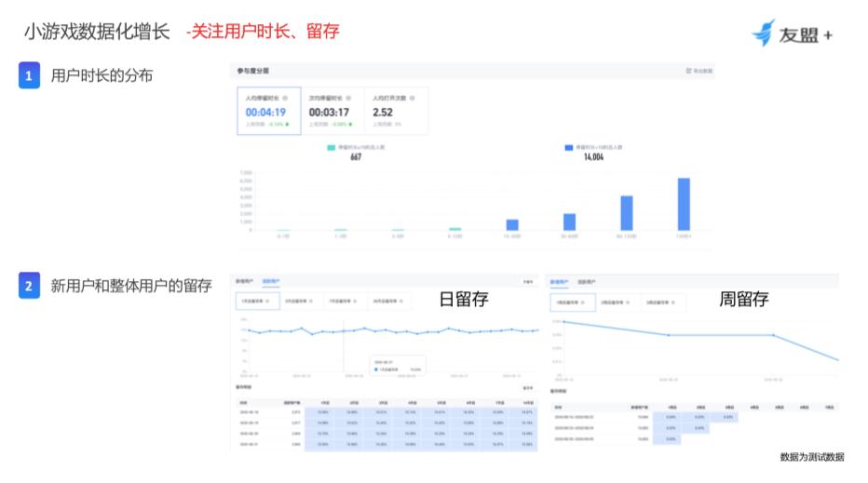Open info icon on 7天后留存率 card

(355, 302)
